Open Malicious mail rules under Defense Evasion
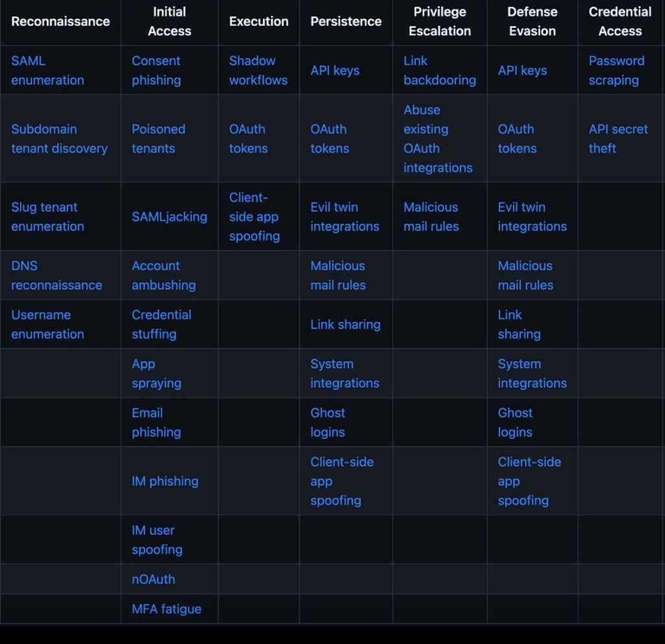 click(x=525, y=275)
